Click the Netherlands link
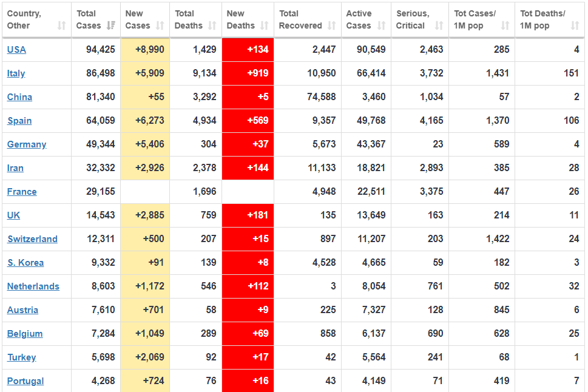 (33, 286)
